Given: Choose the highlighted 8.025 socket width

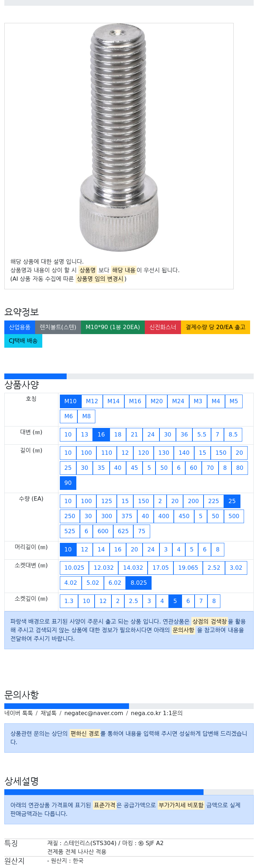Looking at the screenshot, I should 139,583.
